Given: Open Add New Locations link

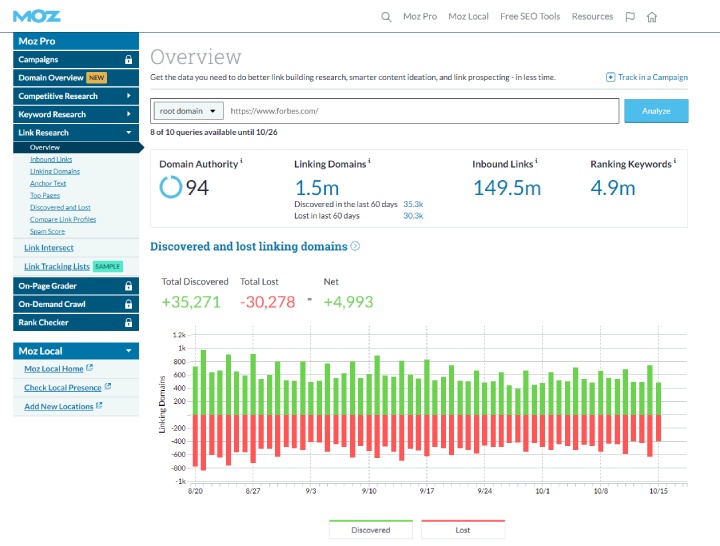Looking at the screenshot, I should pos(58,406).
